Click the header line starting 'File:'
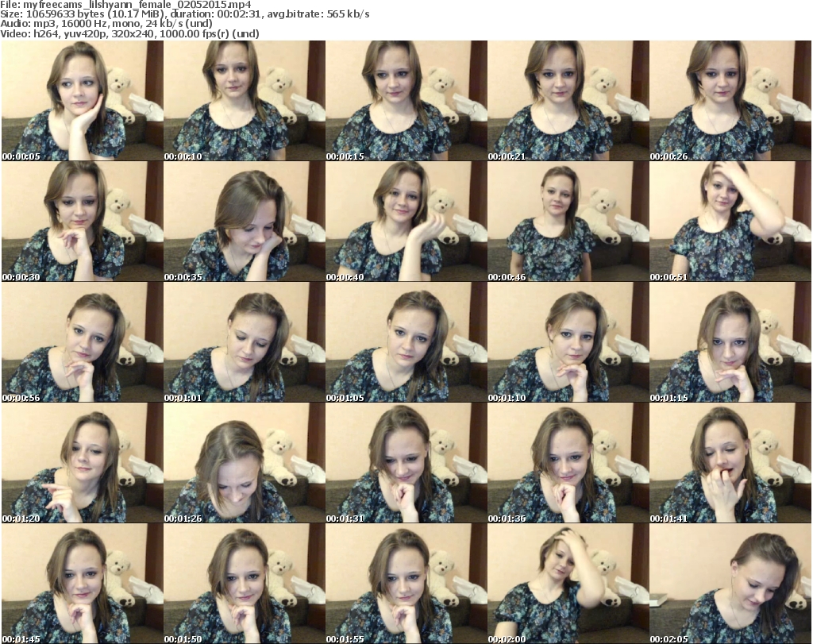This screenshot has width=813, height=644. coord(125,5)
